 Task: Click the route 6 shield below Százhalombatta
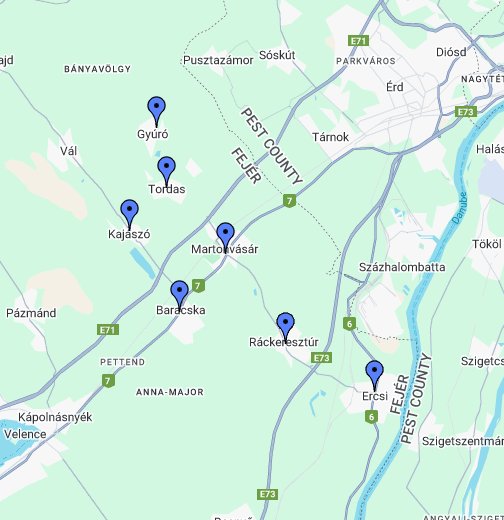click(349, 324)
